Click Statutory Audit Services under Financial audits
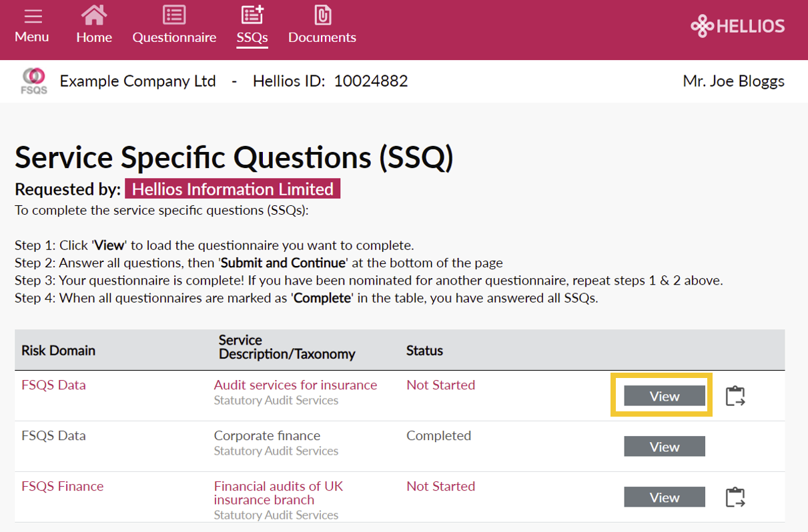The height and width of the screenshot is (532, 808). point(276,515)
